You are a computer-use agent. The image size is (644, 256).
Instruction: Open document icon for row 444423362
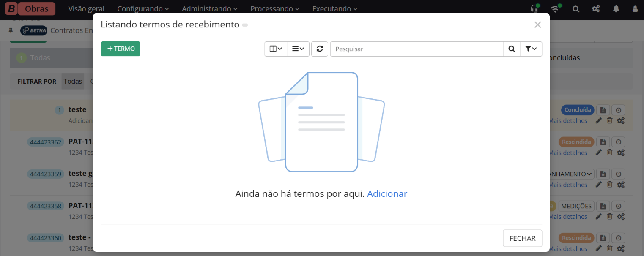point(603,142)
